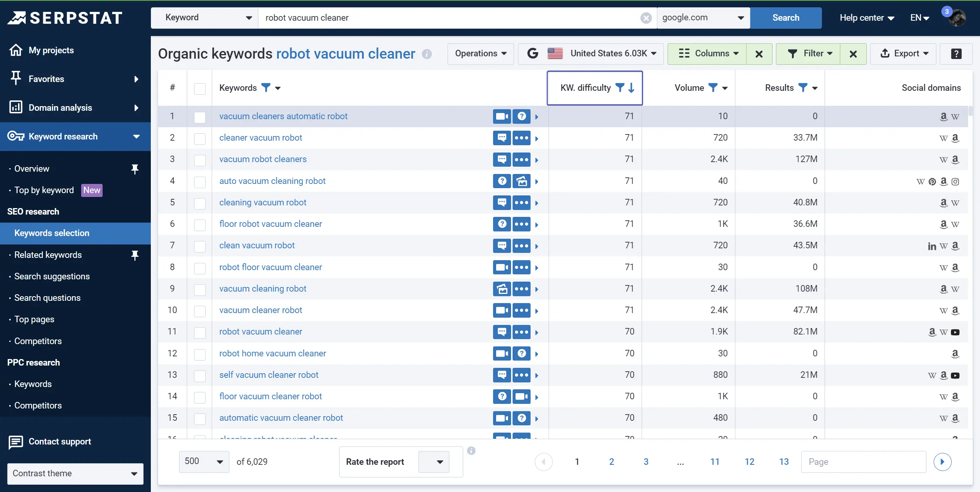Click the blue Search button

(x=786, y=18)
